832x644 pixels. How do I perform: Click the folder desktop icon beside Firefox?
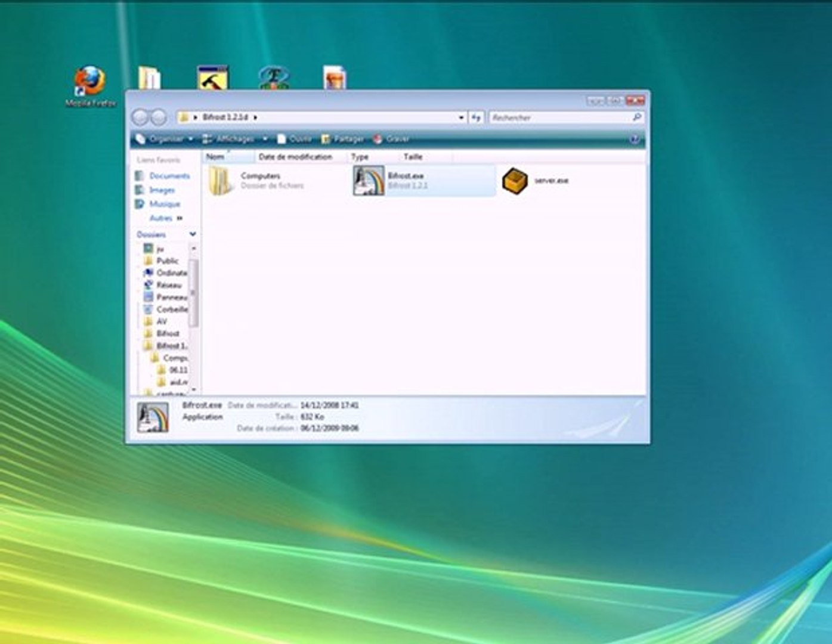point(149,78)
